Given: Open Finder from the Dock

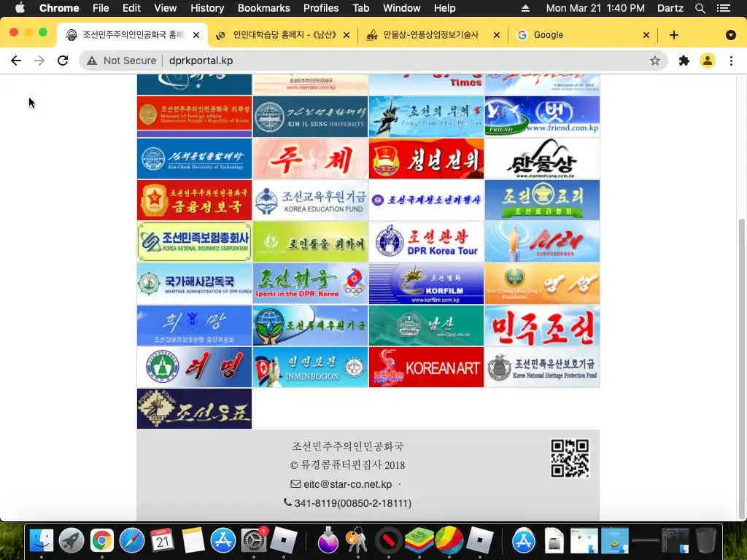Looking at the screenshot, I should 42,540.
